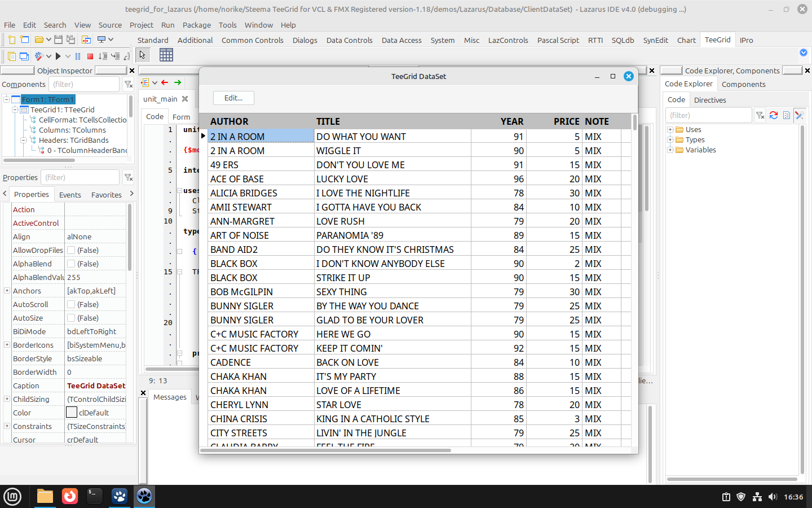Expand the Types folder node
The image size is (812, 508).
pyautogui.click(x=670, y=140)
